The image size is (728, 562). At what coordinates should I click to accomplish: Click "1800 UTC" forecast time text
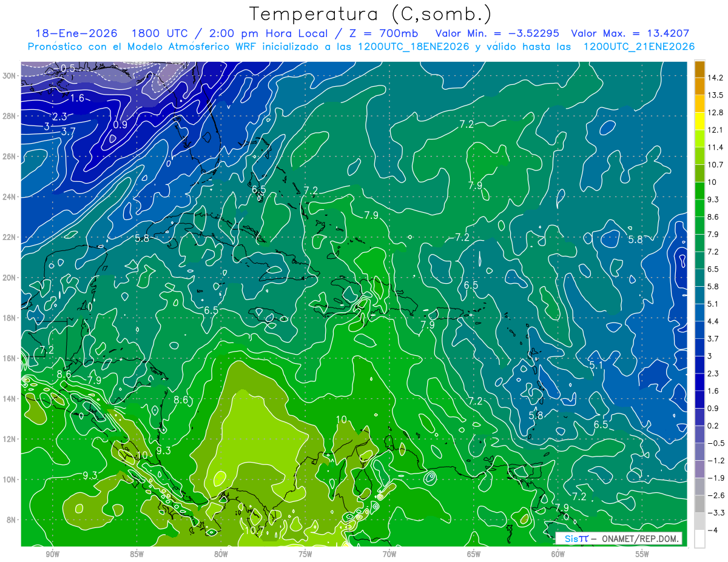click(161, 33)
